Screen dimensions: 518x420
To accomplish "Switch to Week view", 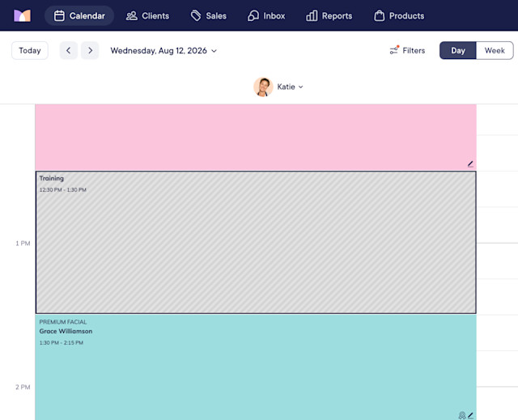I will 495,50.
